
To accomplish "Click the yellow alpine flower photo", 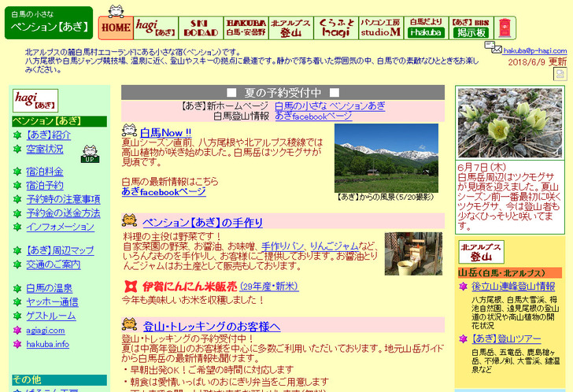I will click(509, 122).
